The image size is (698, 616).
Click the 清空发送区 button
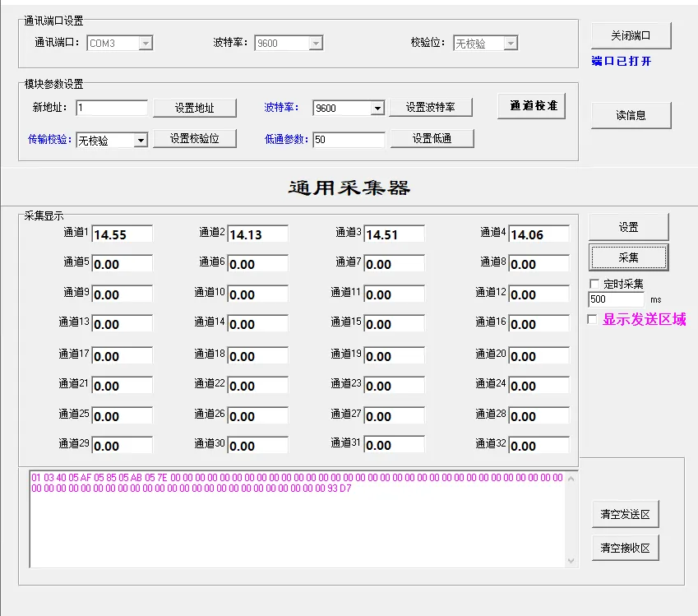coord(625,515)
